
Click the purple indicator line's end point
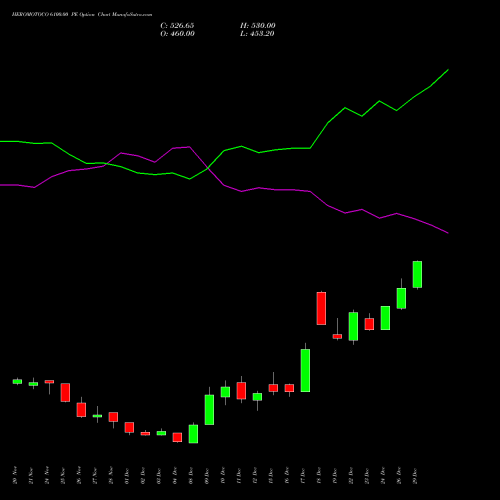coord(448,233)
